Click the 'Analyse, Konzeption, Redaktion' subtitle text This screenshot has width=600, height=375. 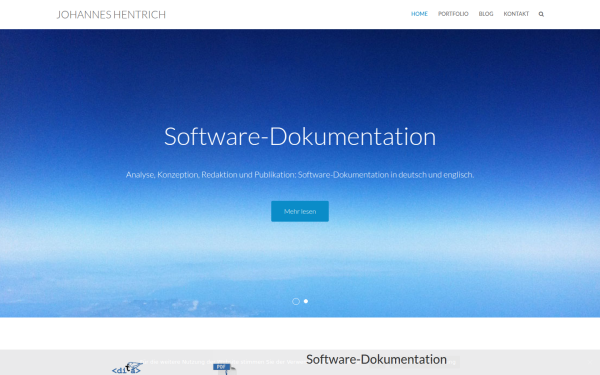(x=300, y=175)
